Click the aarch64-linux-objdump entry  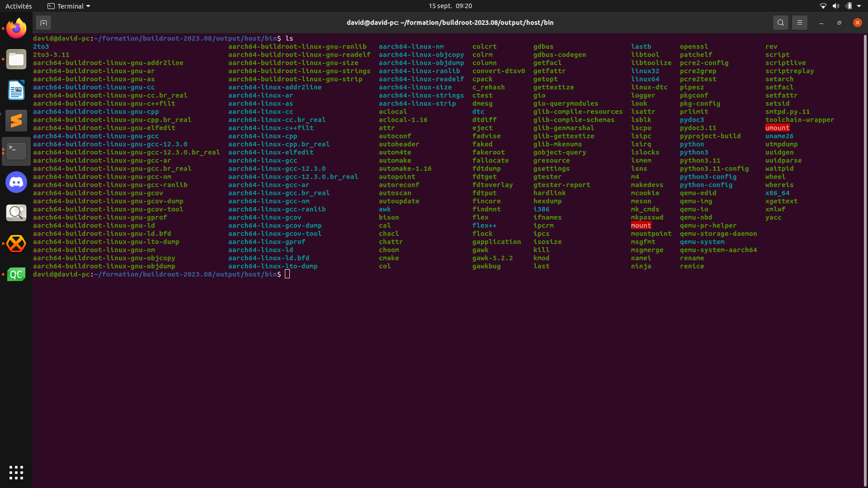[x=421, y=63]
